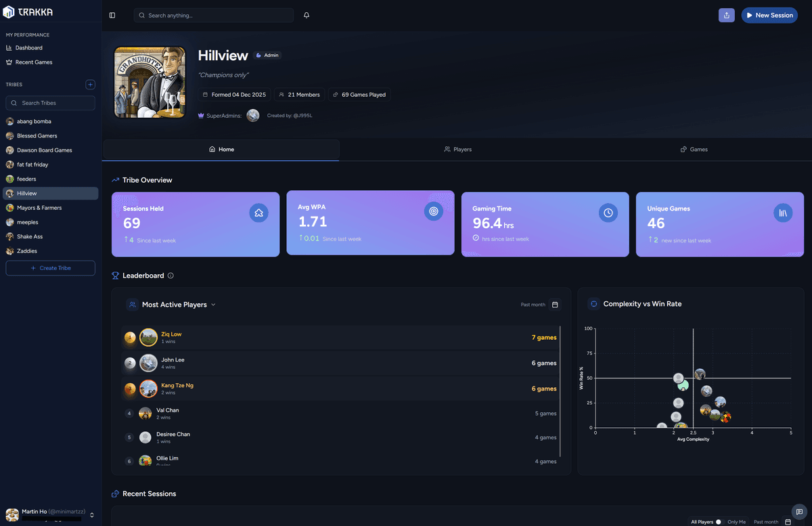Focus the Search Tribes field

[51, 103]
